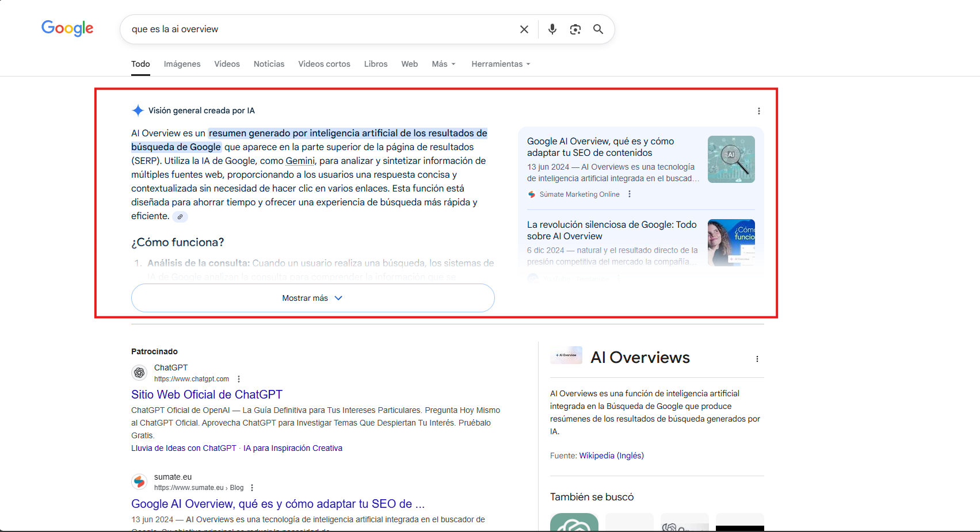
Task: Click first 'También se buscó' thumbnail with ChatGPT logo
Action: click(574, 522)
